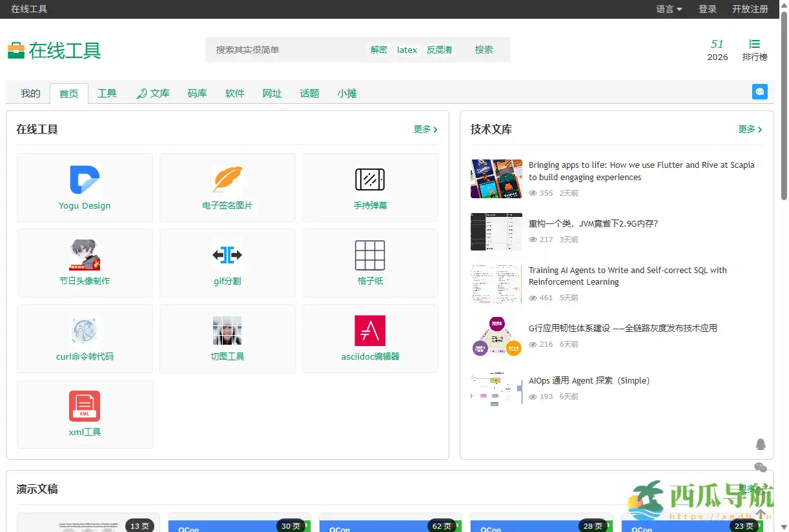Switch to the 工具 tab

tap(107, 93)
